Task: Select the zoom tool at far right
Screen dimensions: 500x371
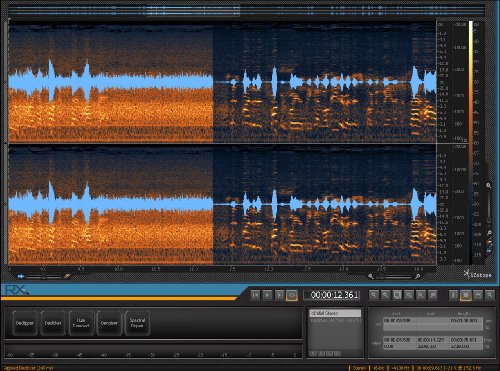Action: [x=489, y=295]
